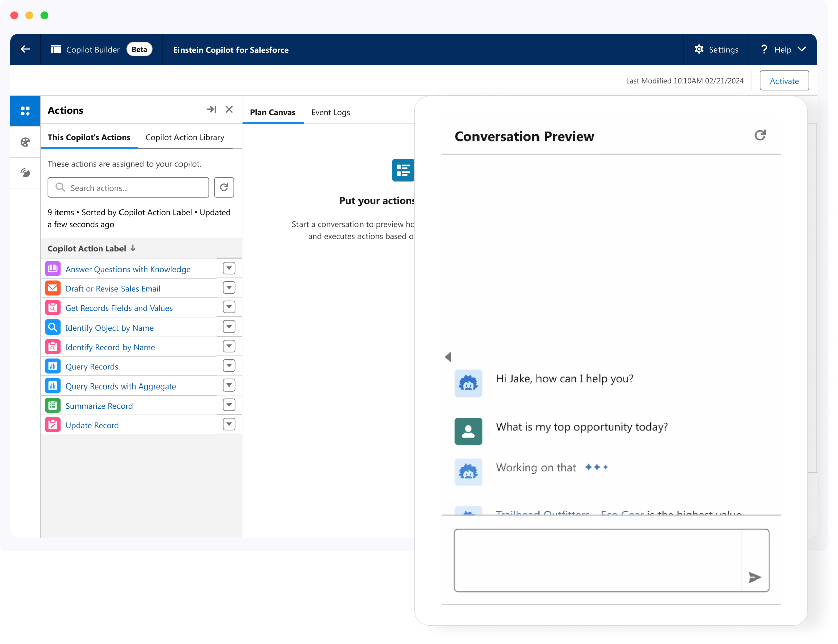Screen dimensions: 838x644
Task: Click the refresh icon next to action search
Action: tap(224, 187)
